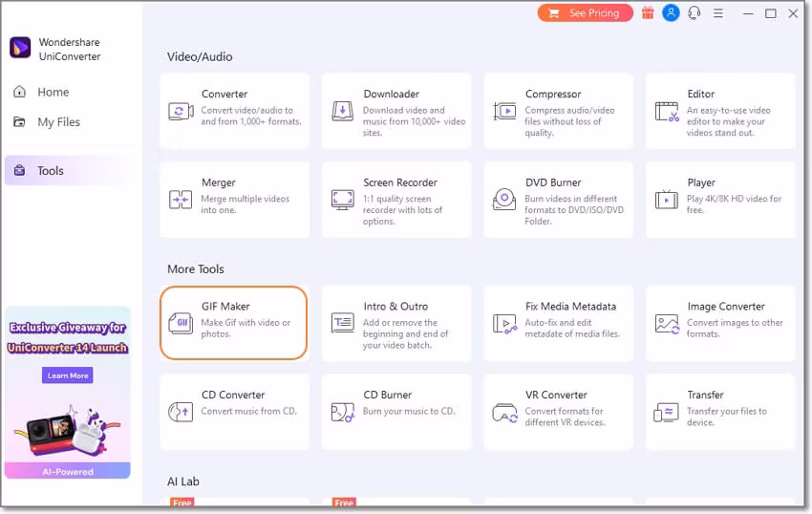Click the Home house icon
The height and width of the screenshot is (514, 812).
[19, 92]
